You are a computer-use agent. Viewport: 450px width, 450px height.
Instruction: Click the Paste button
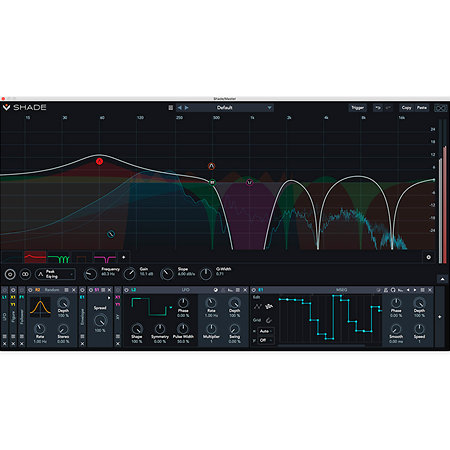coord(422,108)
